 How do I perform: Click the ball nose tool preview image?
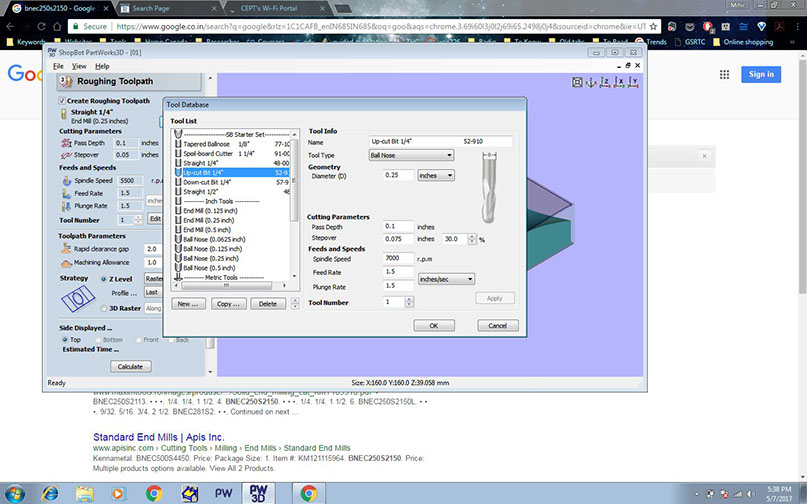(x=489, y=187)
